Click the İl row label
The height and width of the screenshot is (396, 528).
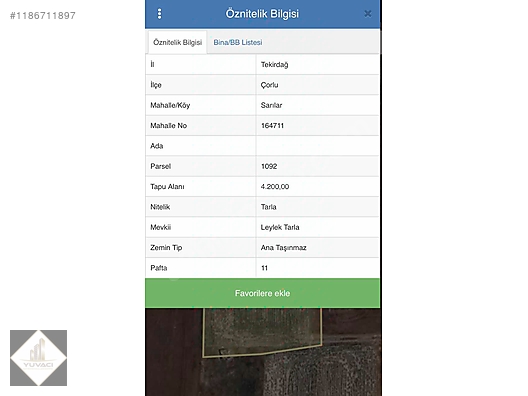[152, 64]
